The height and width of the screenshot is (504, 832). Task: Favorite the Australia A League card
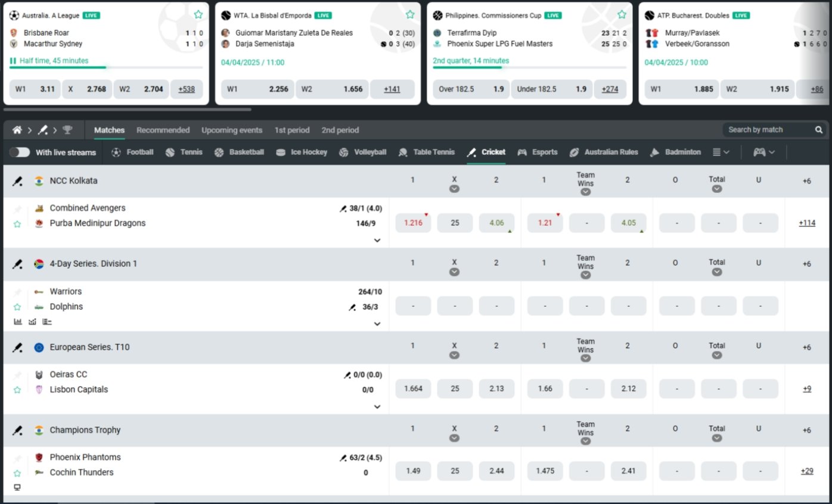(198, 14)
